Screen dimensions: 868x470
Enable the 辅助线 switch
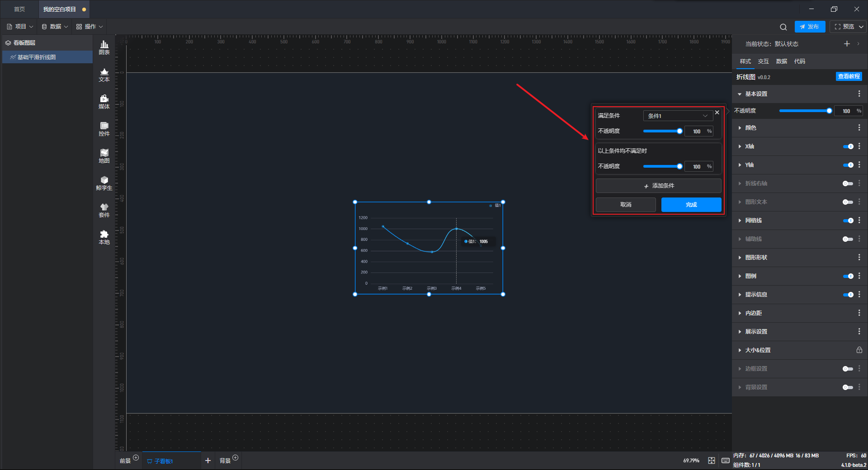coord(848,239)
